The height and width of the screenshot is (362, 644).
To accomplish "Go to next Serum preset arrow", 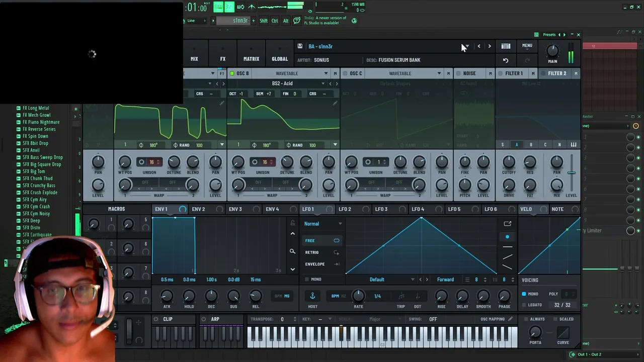I will pos(490,46).
